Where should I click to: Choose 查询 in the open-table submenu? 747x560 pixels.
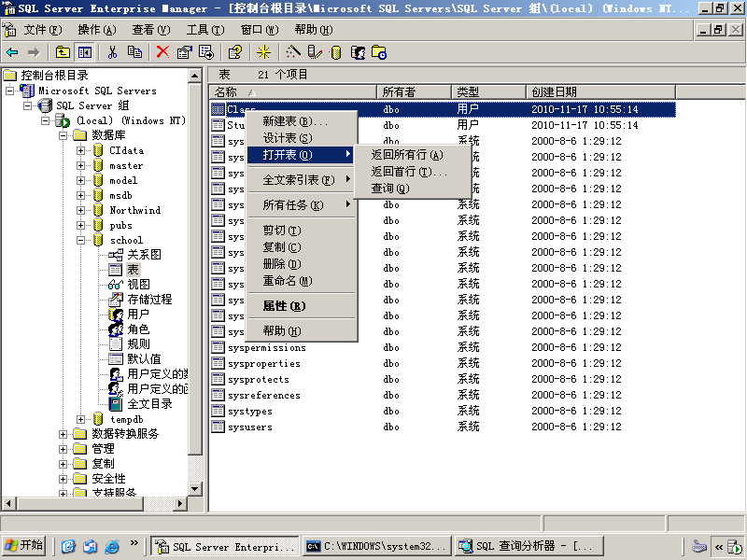pyautogui.click(x=413, y=189)
